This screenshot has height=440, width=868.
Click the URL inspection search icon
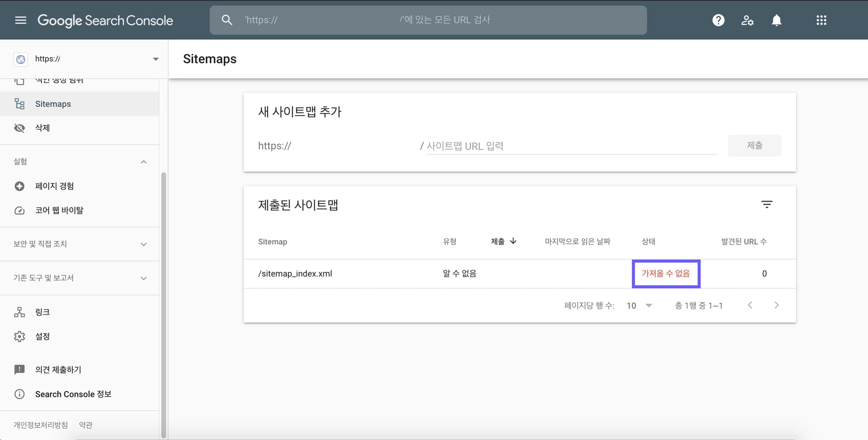[x=226, y=20]
